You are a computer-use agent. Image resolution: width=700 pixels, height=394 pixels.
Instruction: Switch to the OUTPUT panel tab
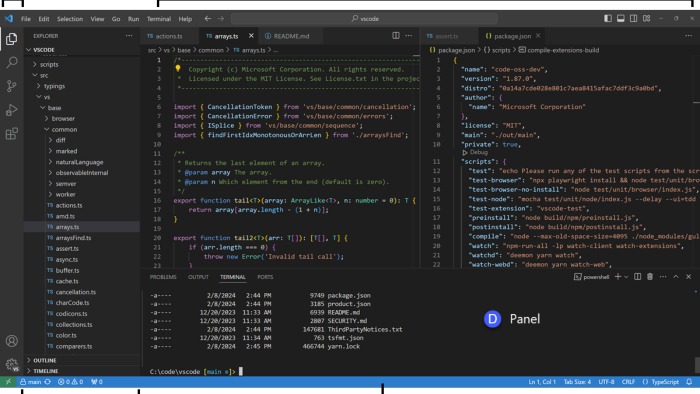click(x=198, y=277)
